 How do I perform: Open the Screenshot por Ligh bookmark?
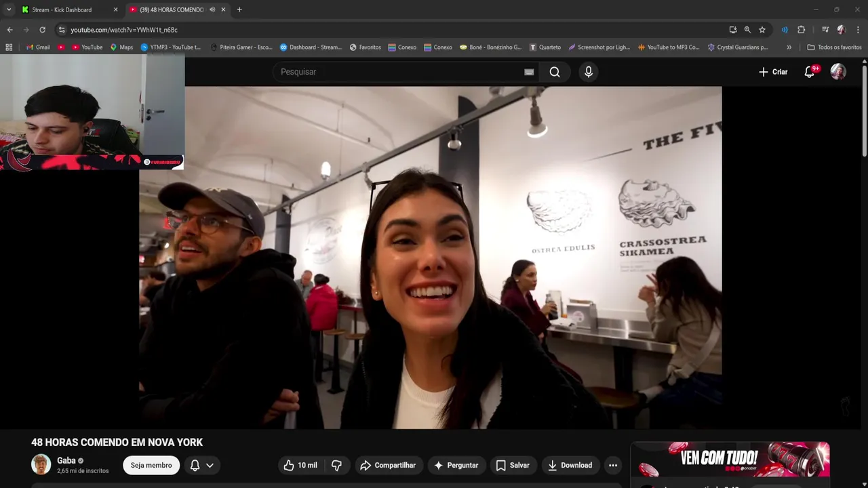599,47
